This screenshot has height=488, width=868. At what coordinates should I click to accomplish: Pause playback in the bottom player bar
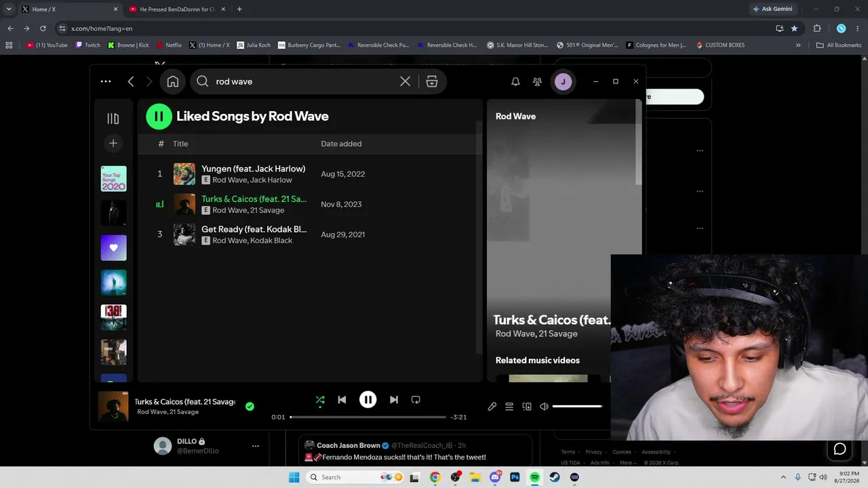(x=368, y=400)
